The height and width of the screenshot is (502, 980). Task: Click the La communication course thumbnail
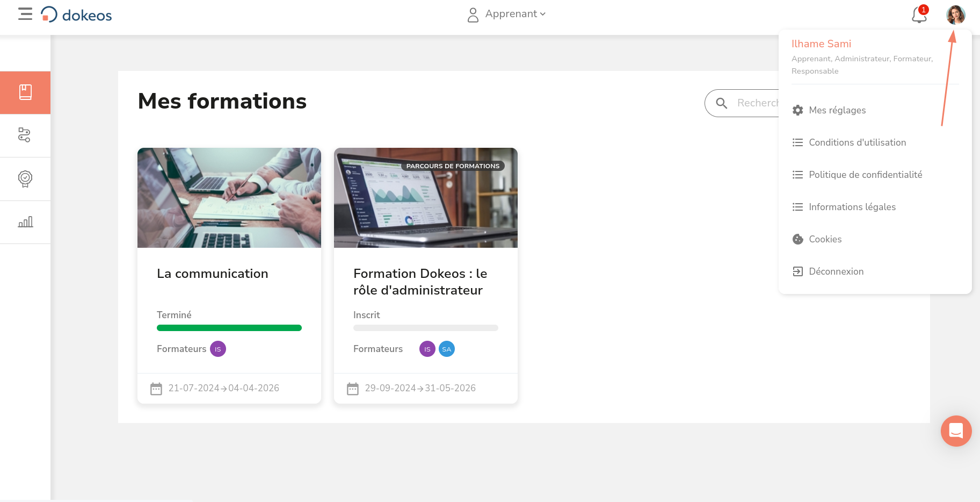point(229,198)
